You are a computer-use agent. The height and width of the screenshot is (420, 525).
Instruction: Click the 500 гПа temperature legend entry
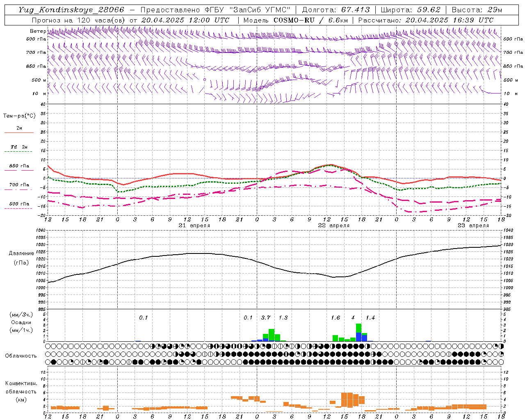pyautogui.click(x=19, y=204)
